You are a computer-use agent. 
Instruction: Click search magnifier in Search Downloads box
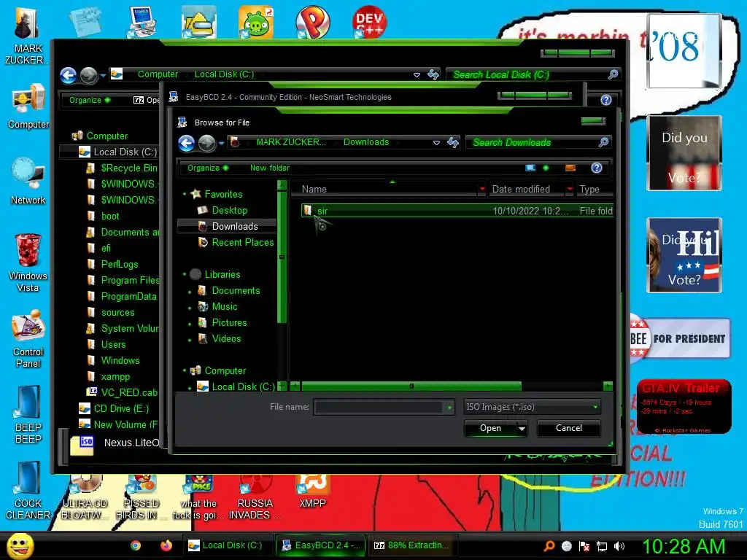[x=603, y=142]
